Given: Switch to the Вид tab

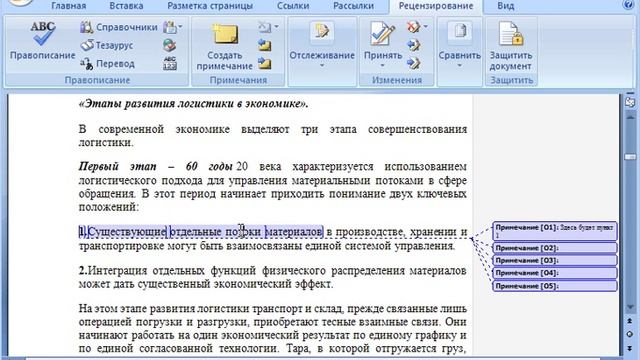Looking at the screenshot, I should [505, 6].
